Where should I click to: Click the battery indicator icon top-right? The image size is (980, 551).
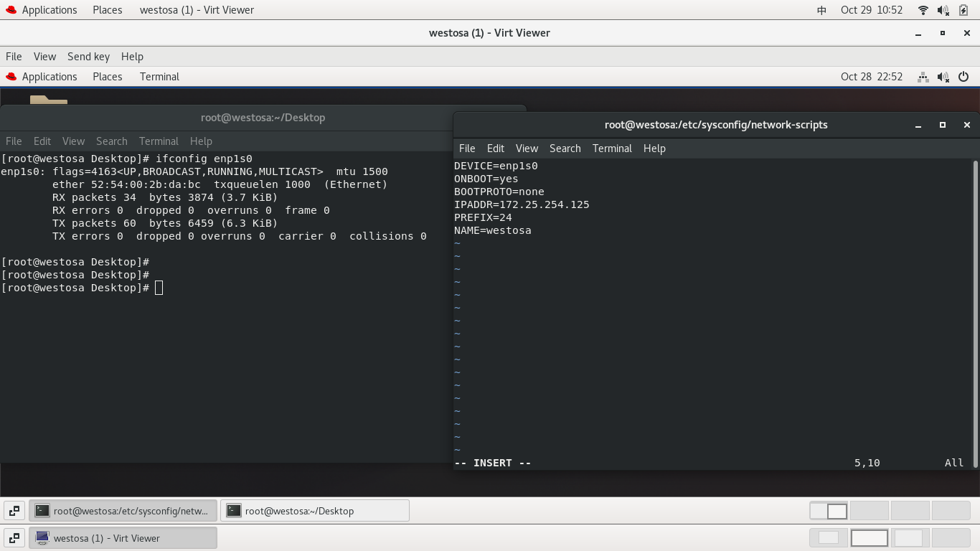962,9
